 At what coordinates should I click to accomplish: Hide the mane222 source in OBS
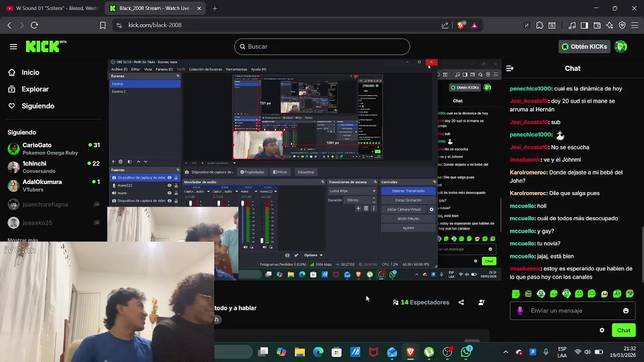click(170, 186)
